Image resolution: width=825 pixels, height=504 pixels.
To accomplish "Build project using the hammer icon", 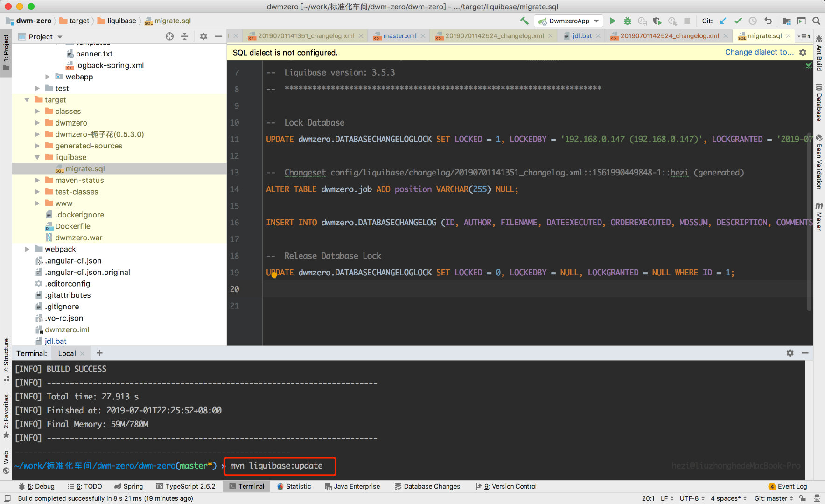I will [524, 21].
